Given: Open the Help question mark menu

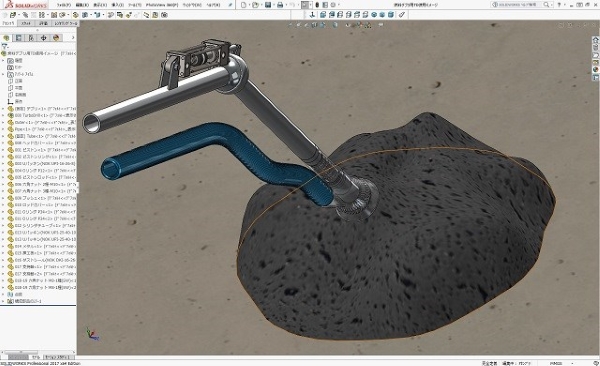Looking at the screenshot, I should point(559,5).
